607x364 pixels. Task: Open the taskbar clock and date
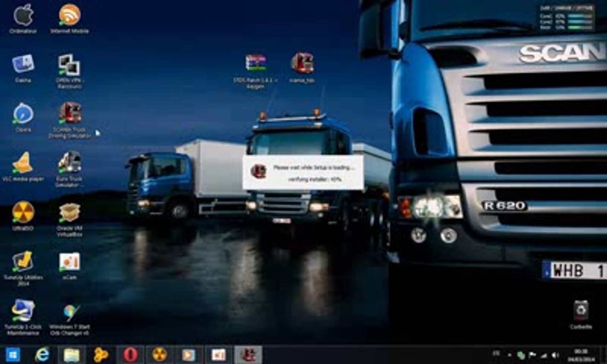click(x=581, y=355)
